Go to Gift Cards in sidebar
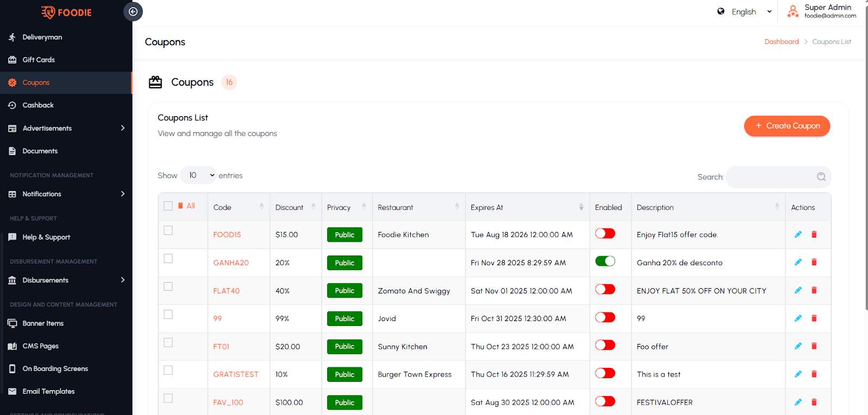This screenshot has height=415, width=868. click(39, 60)
